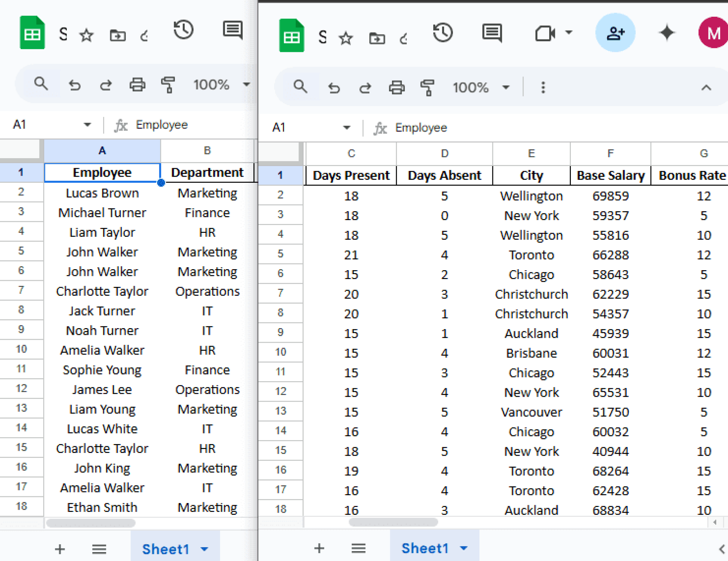Expand the Meet camera options arrow
Screen dimensions: 728x561
click(569, 32)
